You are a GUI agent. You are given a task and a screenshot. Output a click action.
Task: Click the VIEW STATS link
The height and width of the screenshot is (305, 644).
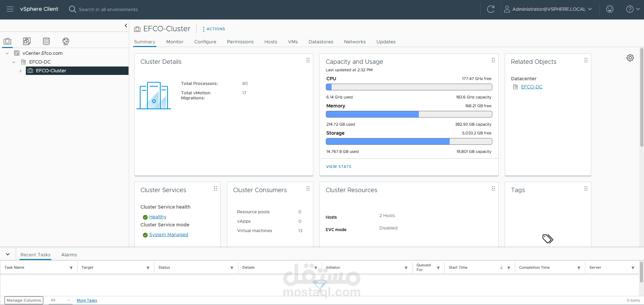click(339, 167)
